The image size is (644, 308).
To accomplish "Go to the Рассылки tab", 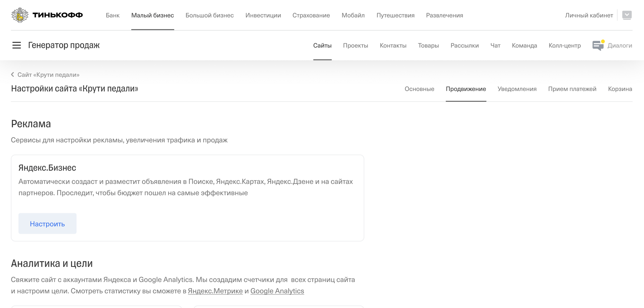I will [x=465, y=45].
